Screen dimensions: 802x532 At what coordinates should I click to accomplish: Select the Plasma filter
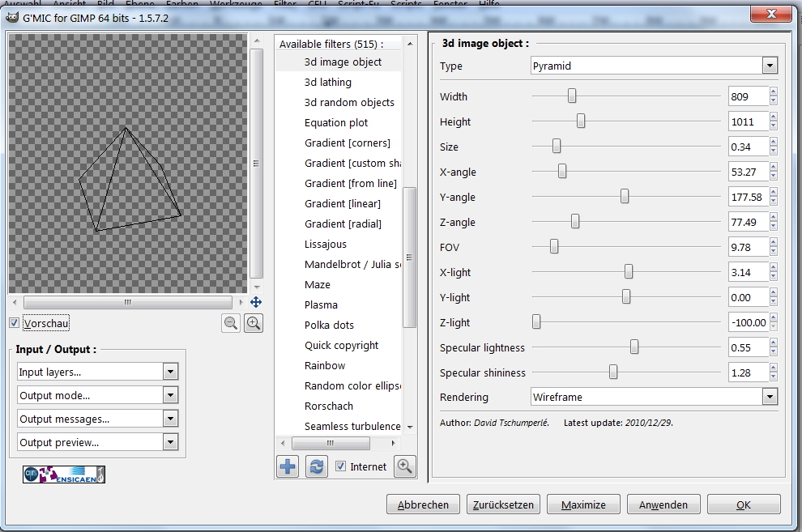[321, 305]
